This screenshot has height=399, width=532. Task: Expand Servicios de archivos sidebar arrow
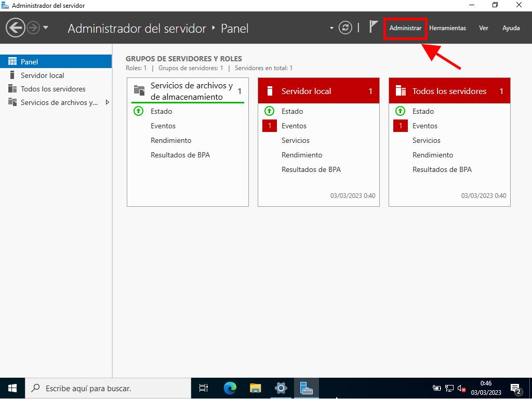pos(108,102)
